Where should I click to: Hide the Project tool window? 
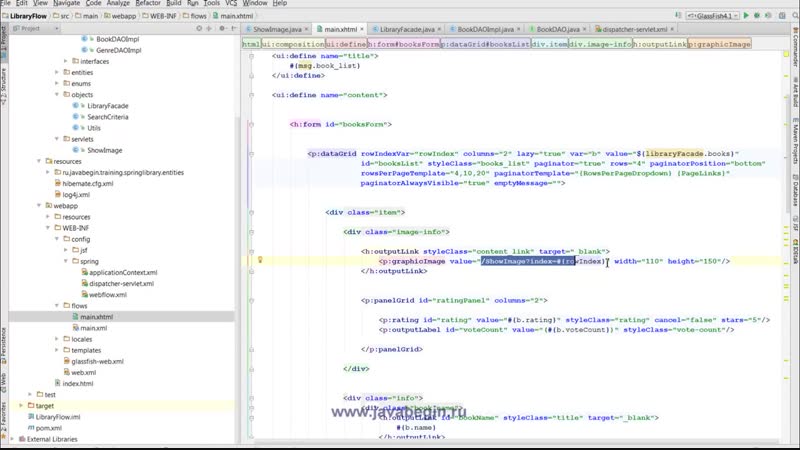[x=233, y=29]
